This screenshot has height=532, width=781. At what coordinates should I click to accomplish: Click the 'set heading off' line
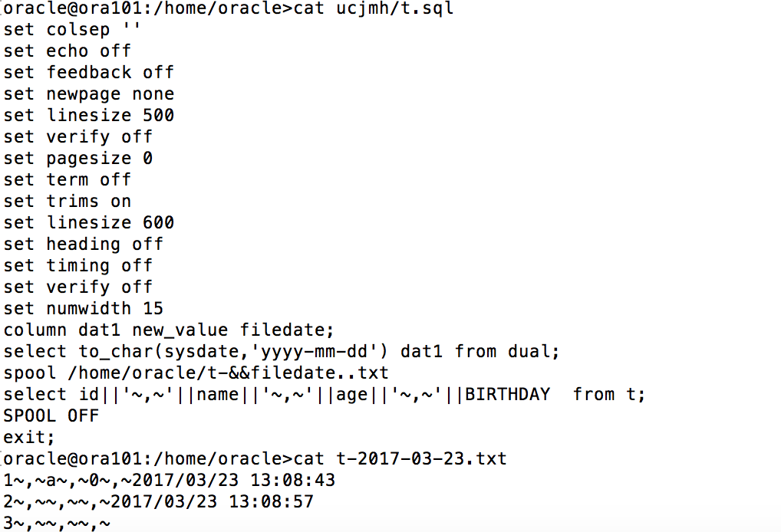click(x=83, y=245)
